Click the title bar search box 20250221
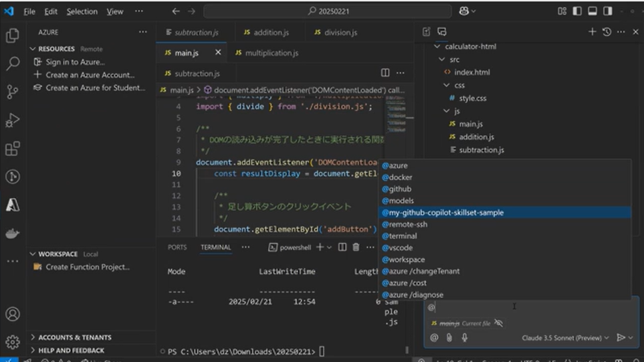The width and height of the screenshot is (644, 362). [328, 11]
